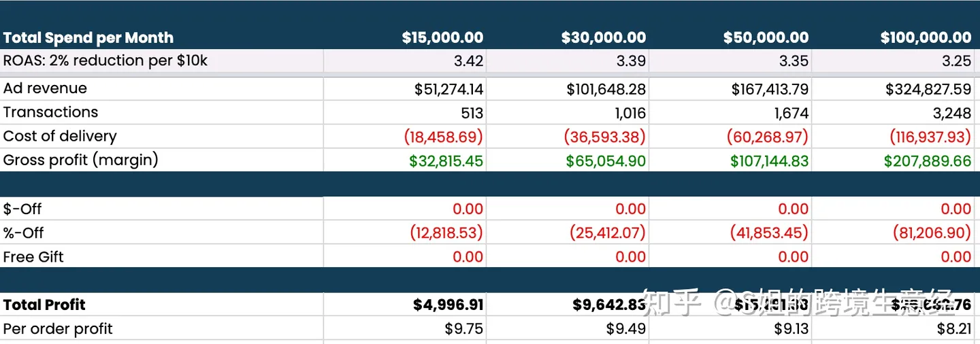Click the Free Gift row label
980x344 pixels.
click(x=33, y=257)
